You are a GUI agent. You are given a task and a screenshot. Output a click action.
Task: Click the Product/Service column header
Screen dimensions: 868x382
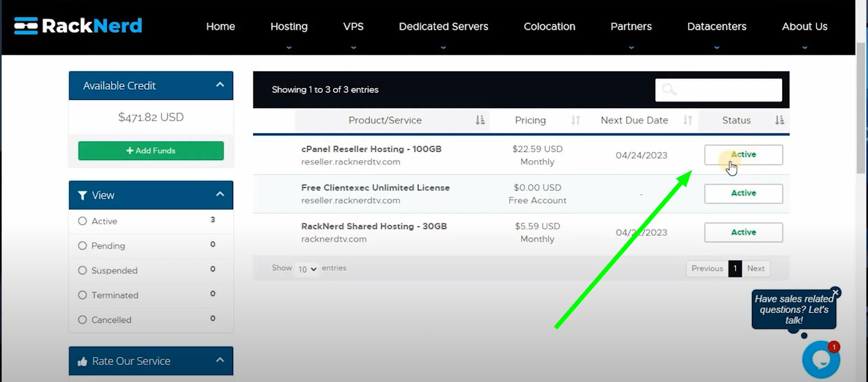[392, 120]
